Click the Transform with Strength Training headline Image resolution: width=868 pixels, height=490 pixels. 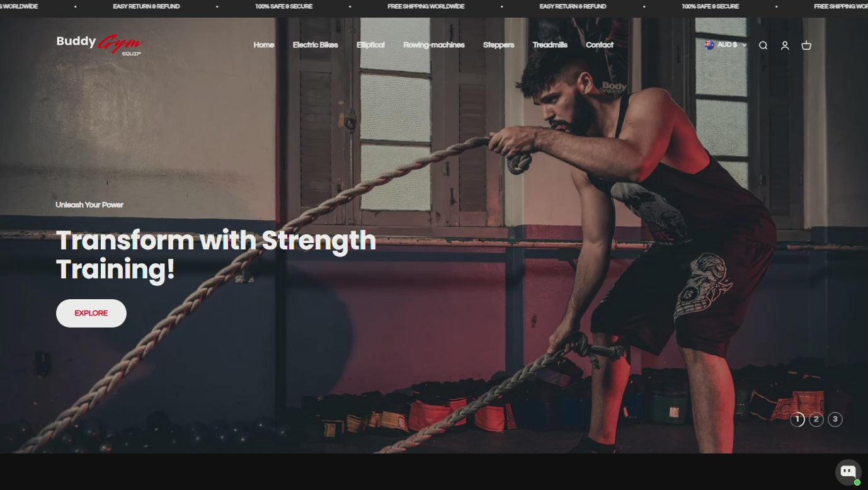point(216,254)
